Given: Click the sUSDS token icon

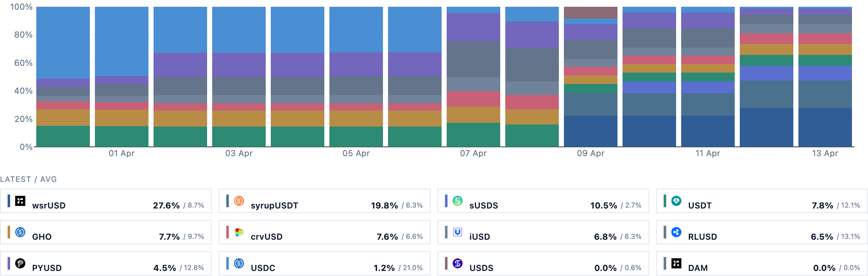Looking at the screenshot, I should tap(458, 201).
